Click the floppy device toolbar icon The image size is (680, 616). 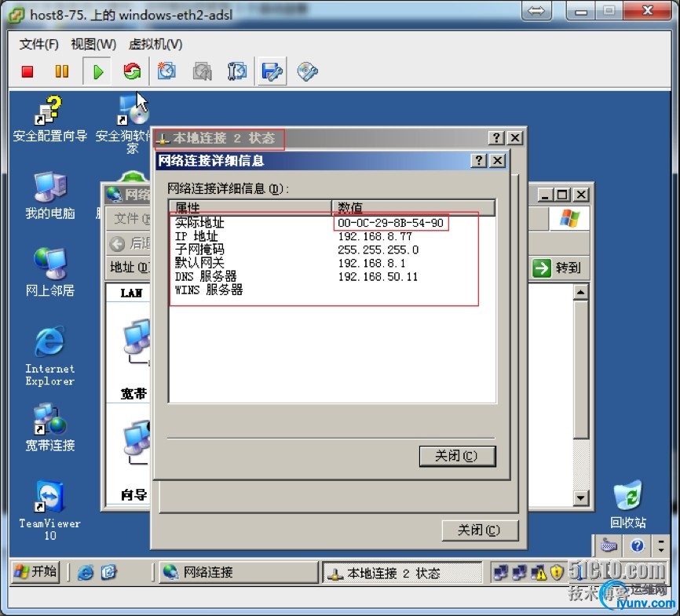coord(272,71)
